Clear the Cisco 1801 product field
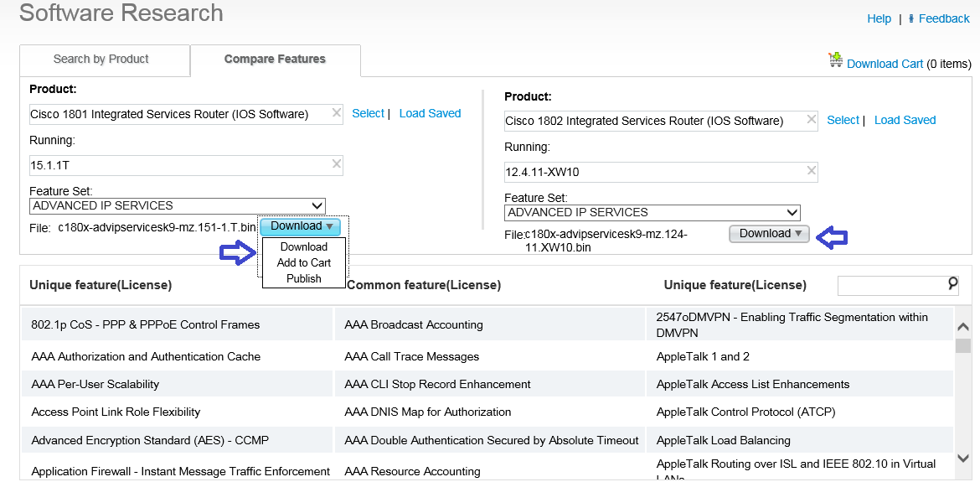The height and width of the screenshot is (482, 980). (x=336, y=113)
